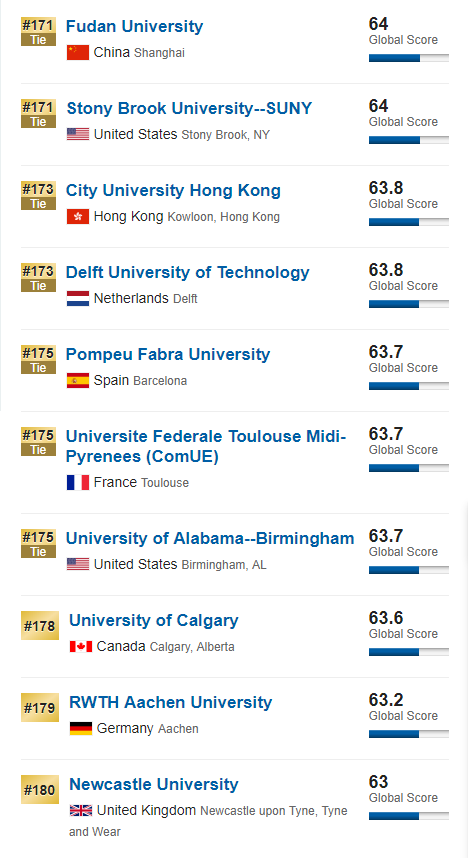
Task: Click Newcastle University's global score bar
Action: tap(408, 816)
